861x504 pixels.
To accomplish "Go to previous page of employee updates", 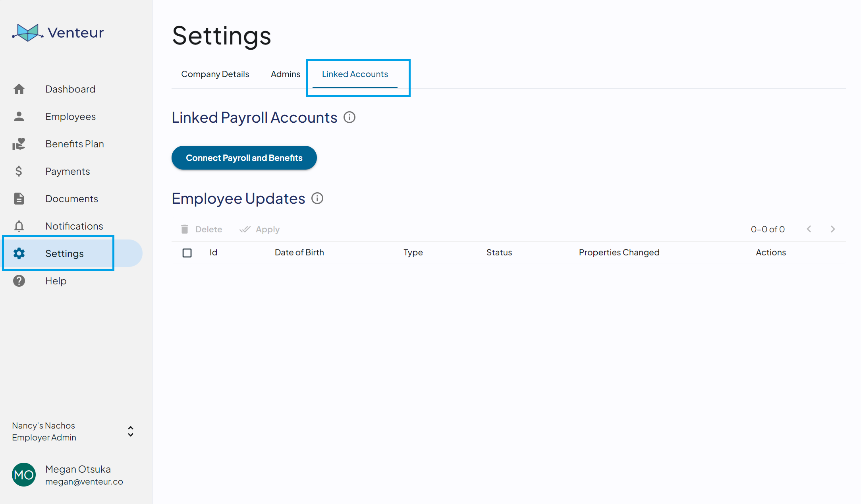I will (809, 229).
